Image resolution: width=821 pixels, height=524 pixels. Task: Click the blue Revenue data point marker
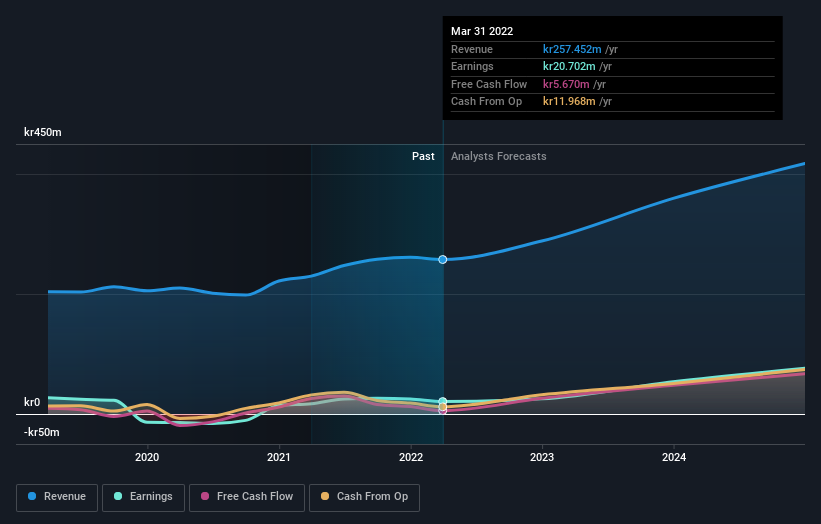click(442, 260)
